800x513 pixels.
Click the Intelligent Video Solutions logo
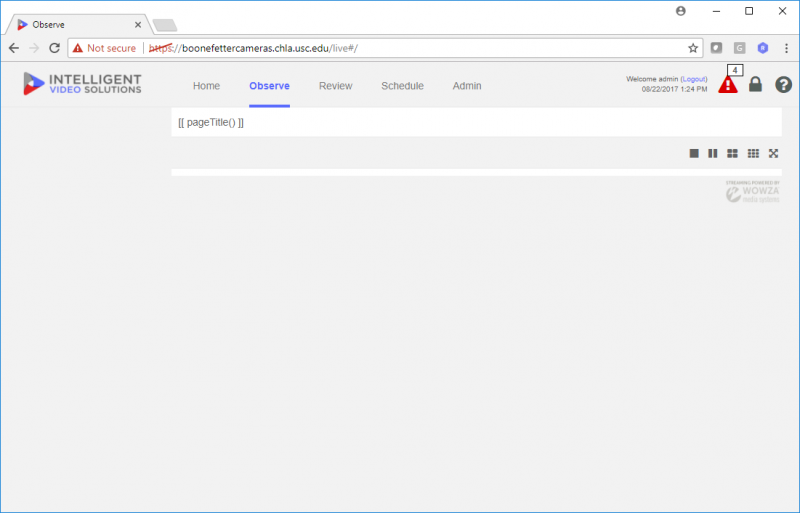pos(82,84)
